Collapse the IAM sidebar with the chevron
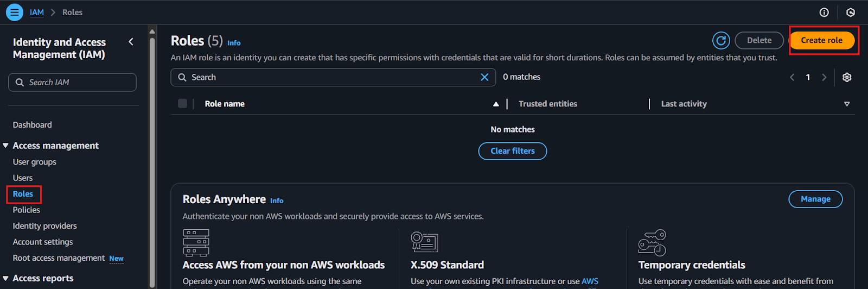The height and width of the screenshot is (289, 868). click(131, 42)
